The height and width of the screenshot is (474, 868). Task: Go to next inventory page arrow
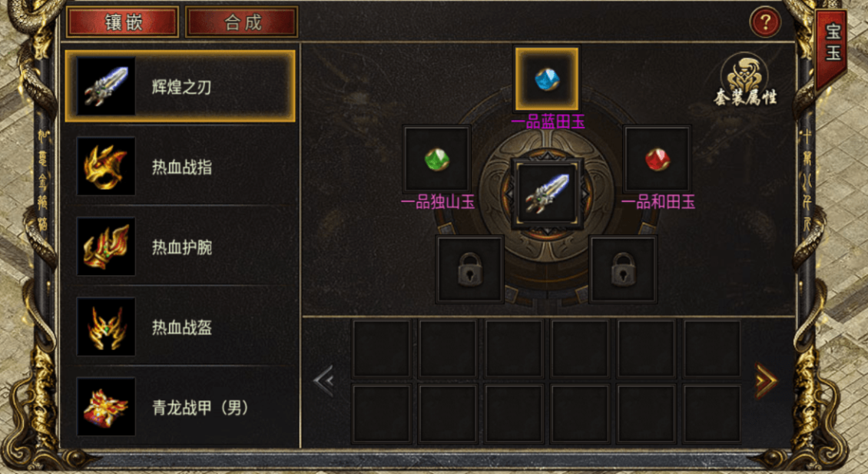(766, 381)
